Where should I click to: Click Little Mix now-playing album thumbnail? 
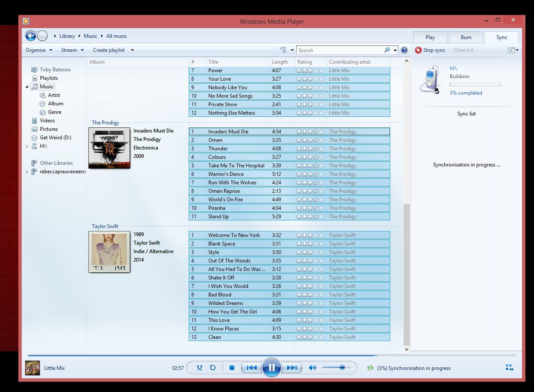pos(32,368)
